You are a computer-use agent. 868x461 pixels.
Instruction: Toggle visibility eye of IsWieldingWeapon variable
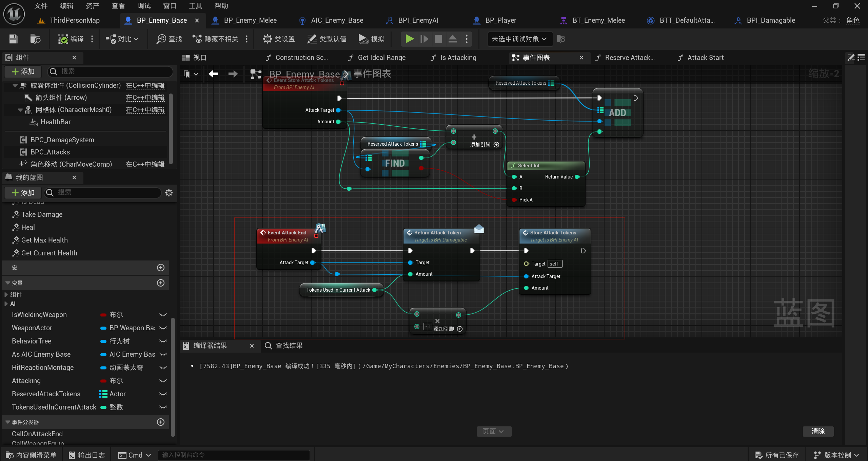(x=163, y=315)
